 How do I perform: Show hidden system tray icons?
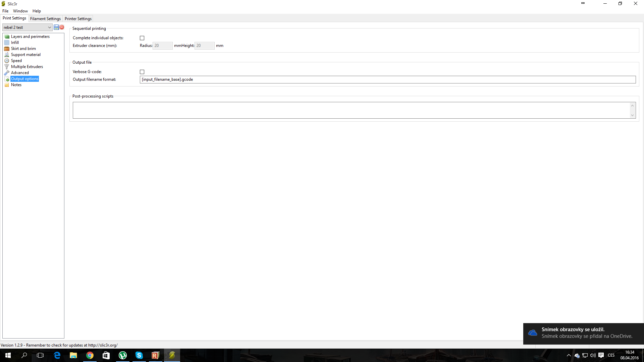pyautogui.click(x=569, y=355)
